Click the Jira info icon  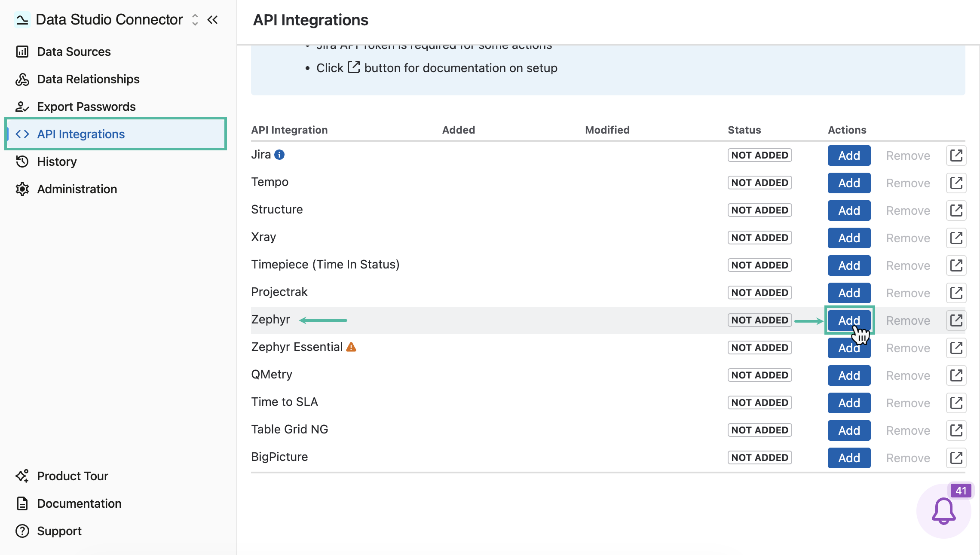point(279,155)
